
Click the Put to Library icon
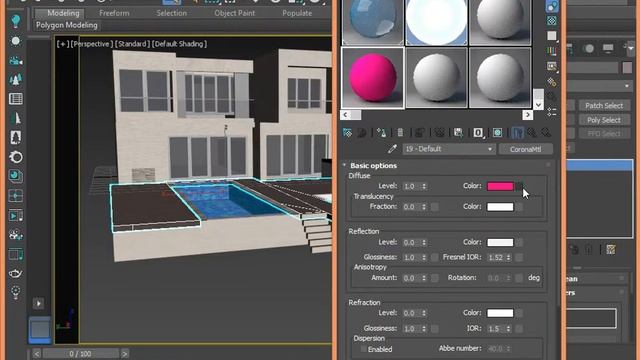(x=458, y=133)
